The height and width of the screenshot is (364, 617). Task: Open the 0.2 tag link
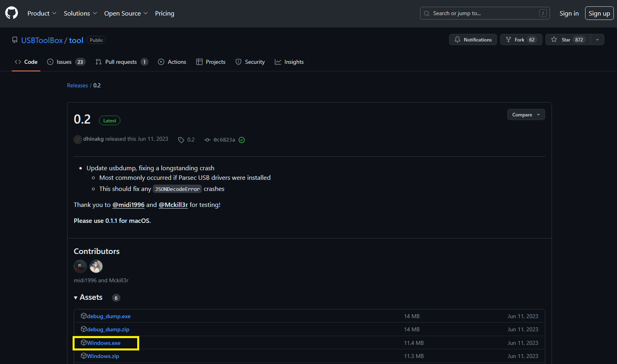pos(187,140)
